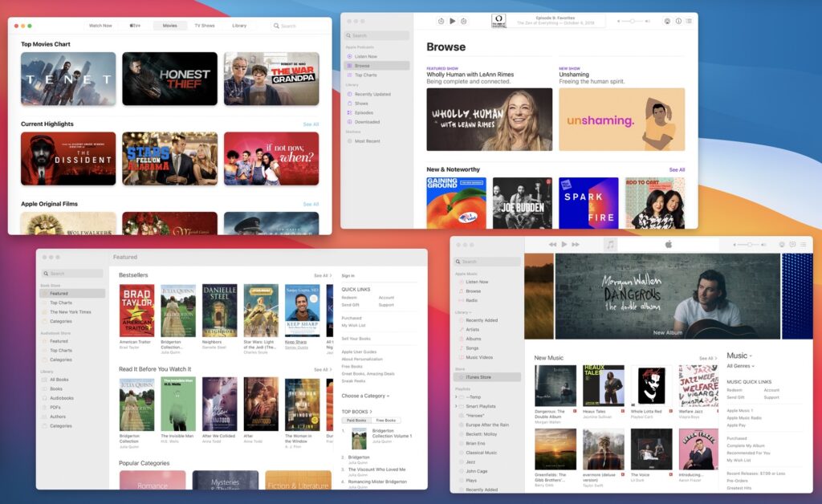See all Bestsellers books
822x504 pixels.
323,275
